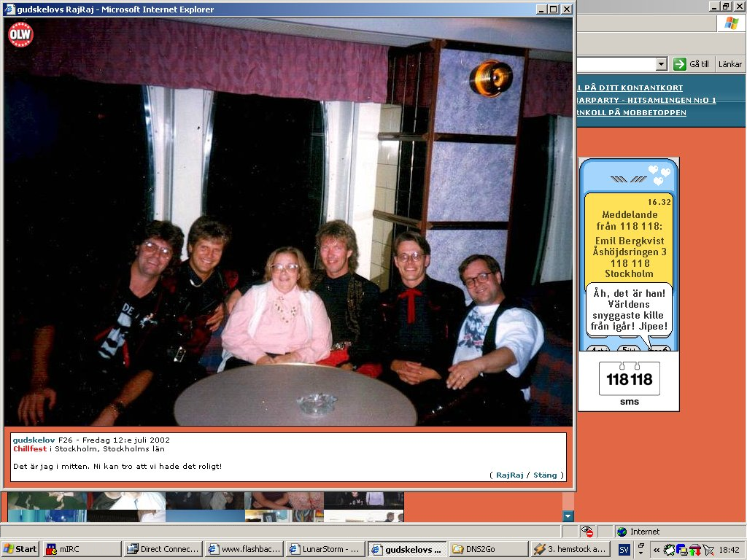Click the crossed-out pointer tray icon

(708, 550)
